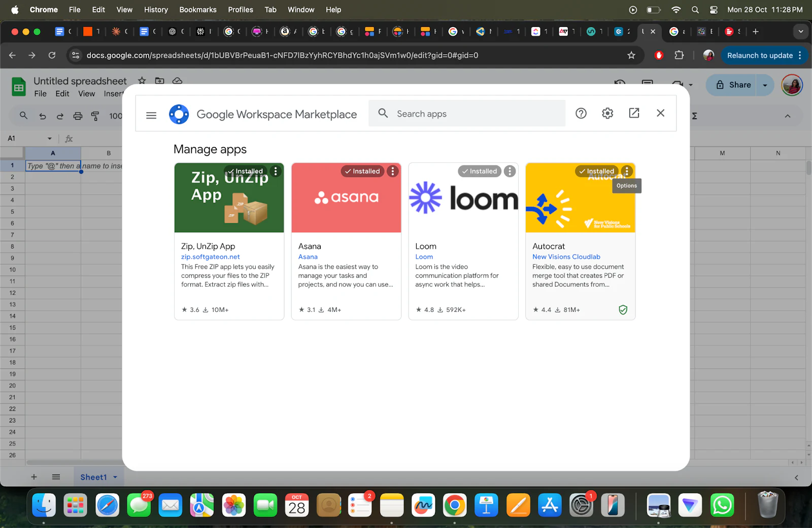Open the Edit menu in Sheets
Image resolution: width=812 pixels, height=528 pixels.
[x=62, y=94]
